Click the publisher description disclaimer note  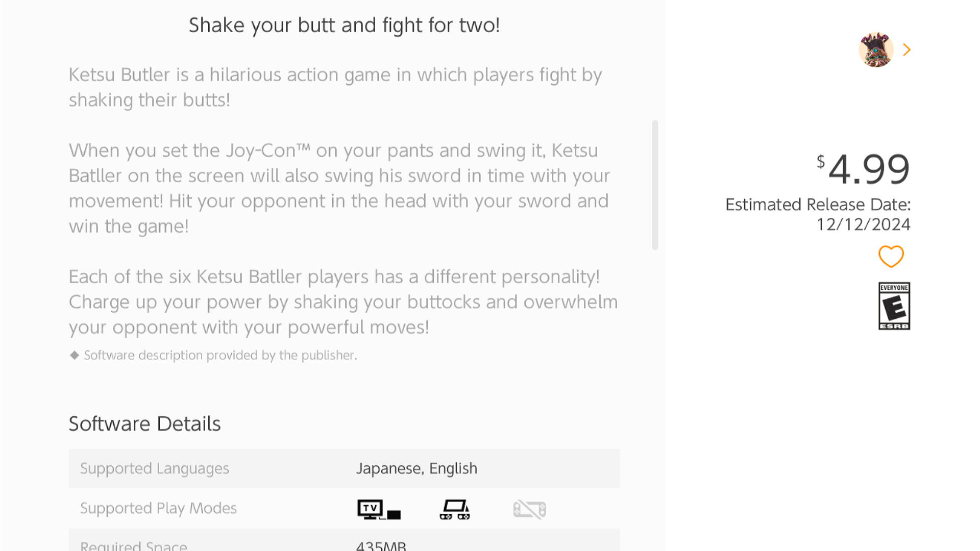pos(213,355)
